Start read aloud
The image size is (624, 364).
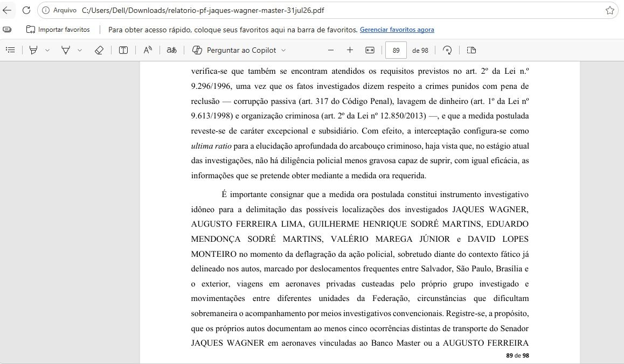click(x=148, y=50)
